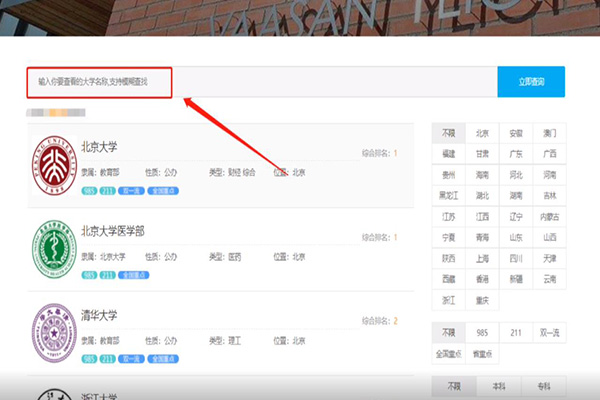
Task: Choose 吉林 in the region list
Action: pos(549,196)
